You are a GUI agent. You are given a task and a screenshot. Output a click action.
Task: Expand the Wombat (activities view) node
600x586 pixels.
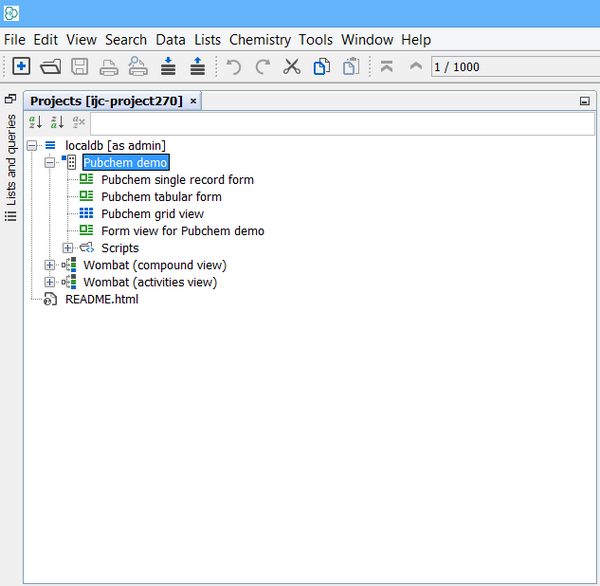point(50,282)
